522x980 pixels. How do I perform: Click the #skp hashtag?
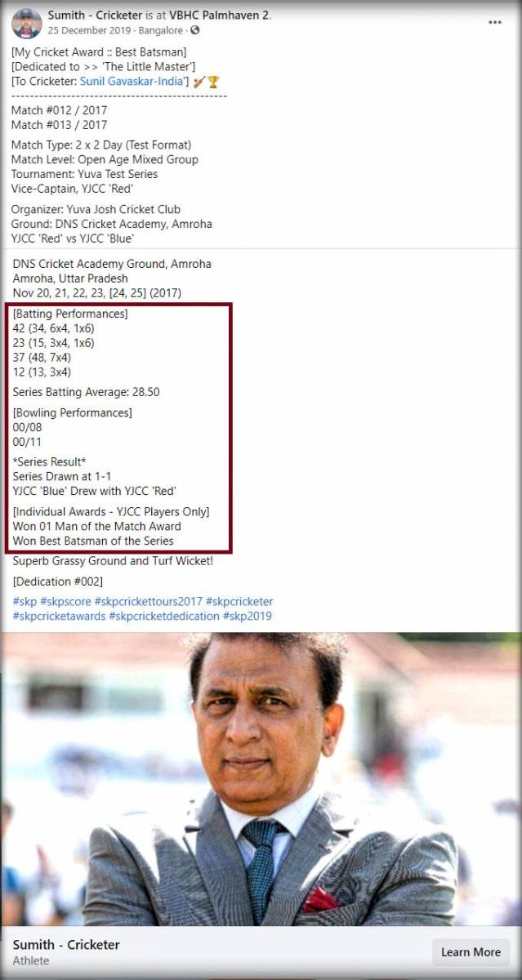[x=25, y=602]
